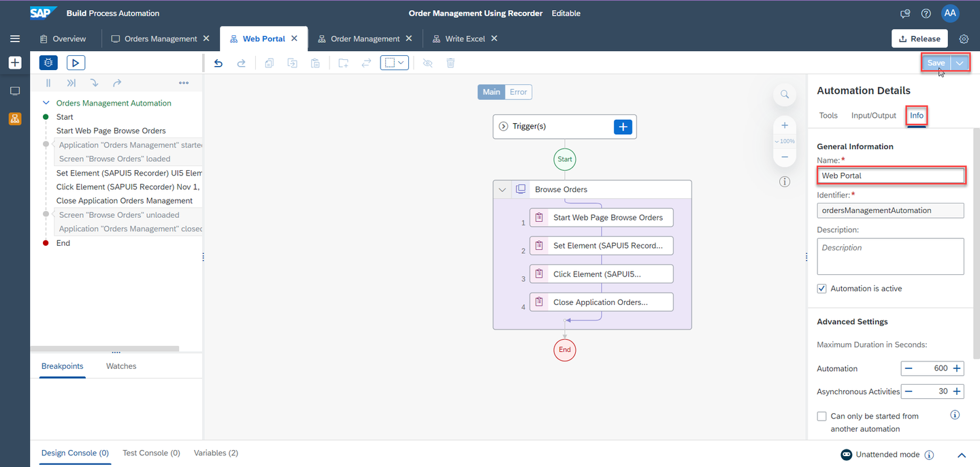
Task: Collapse Orders Management Automation tree node
Action: (46, 103)
